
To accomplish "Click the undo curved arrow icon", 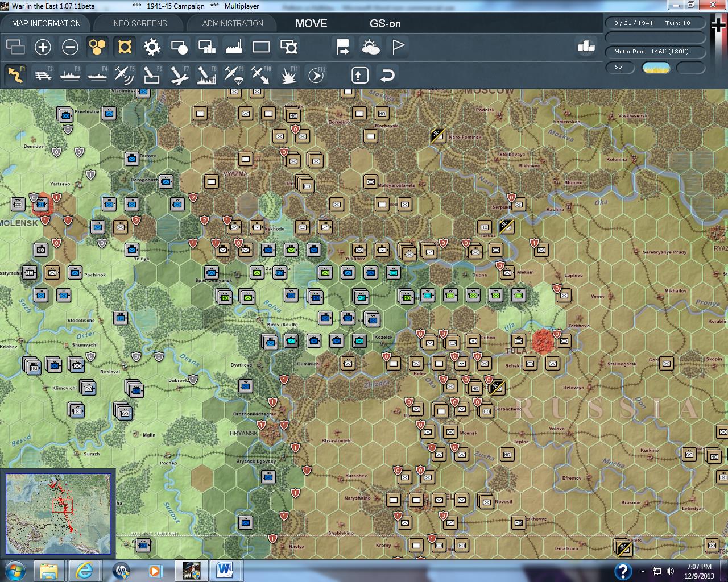I will pos(387,75).
